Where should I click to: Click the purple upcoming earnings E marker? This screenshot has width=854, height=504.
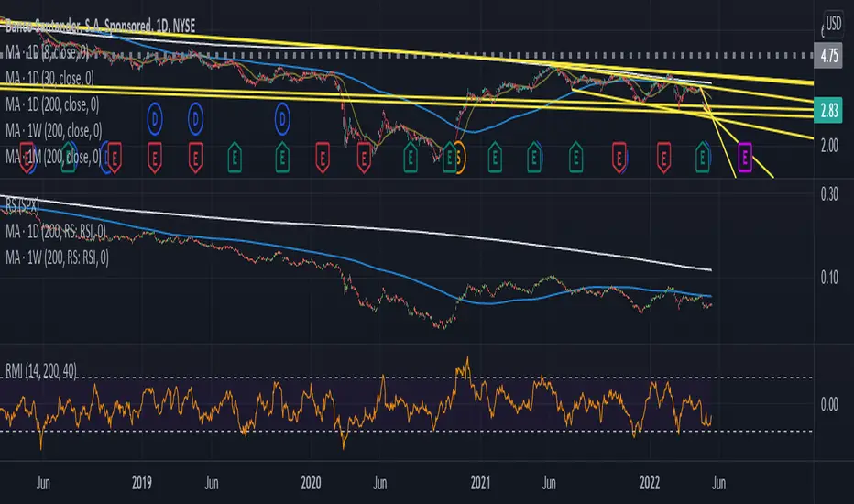tap(745, 158)
